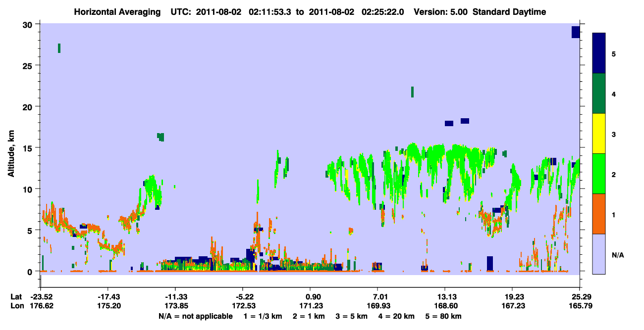Click the colorbar label '4'
Viewport: 644px width, 330px height.
613,94
